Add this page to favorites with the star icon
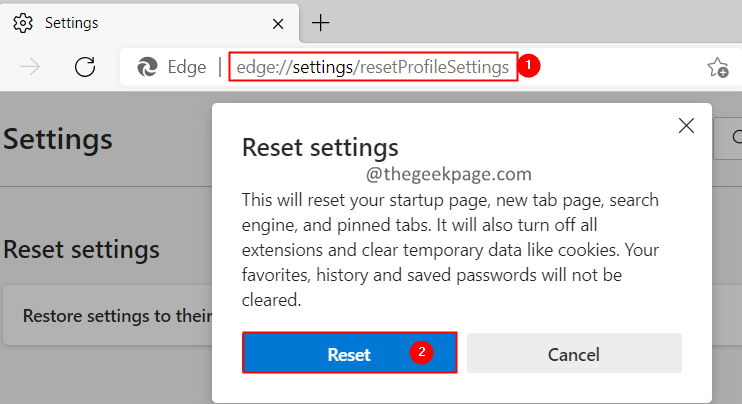This screenshot has height=404, width=742. 717,67
